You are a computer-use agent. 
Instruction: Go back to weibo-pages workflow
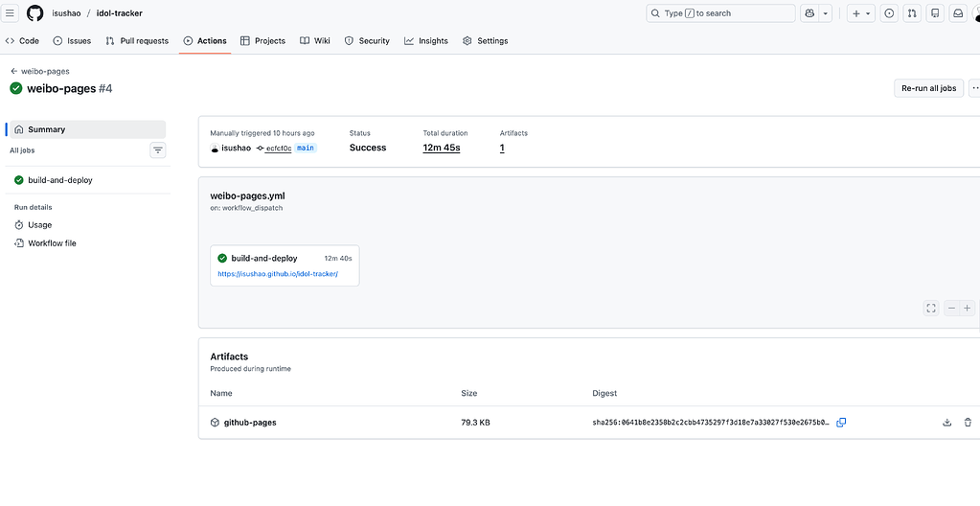point(40,71)
